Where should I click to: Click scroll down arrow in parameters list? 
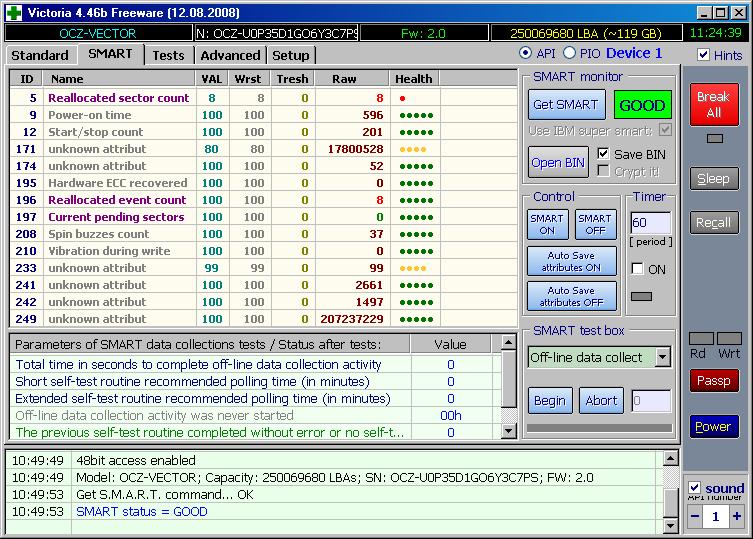(x=509, y=431)
